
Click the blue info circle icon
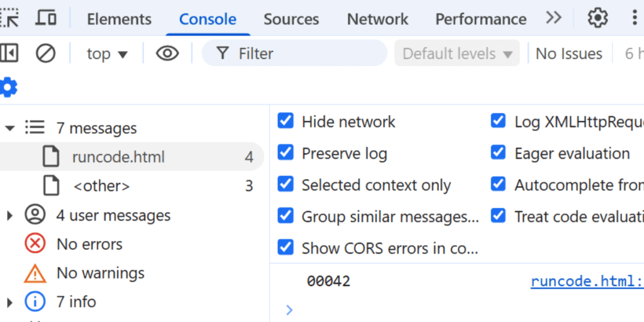point(35,302)
